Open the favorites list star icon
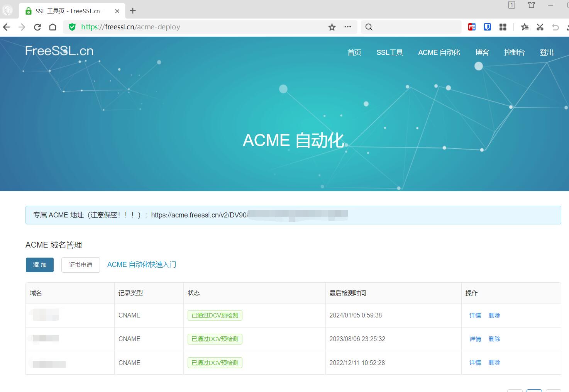This screenshot has width=569, height=392. click(x=525, y=27)
